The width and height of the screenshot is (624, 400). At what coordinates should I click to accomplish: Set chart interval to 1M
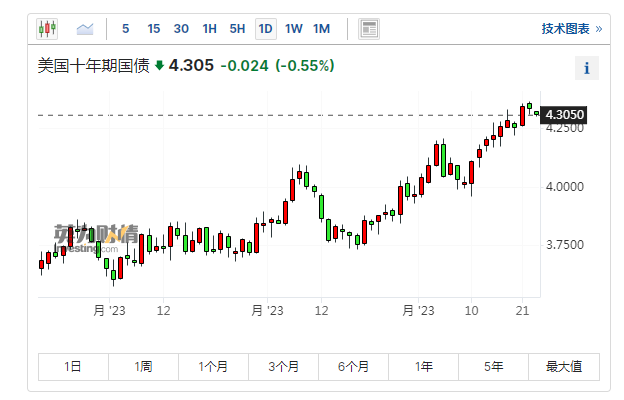coord(321,28)
